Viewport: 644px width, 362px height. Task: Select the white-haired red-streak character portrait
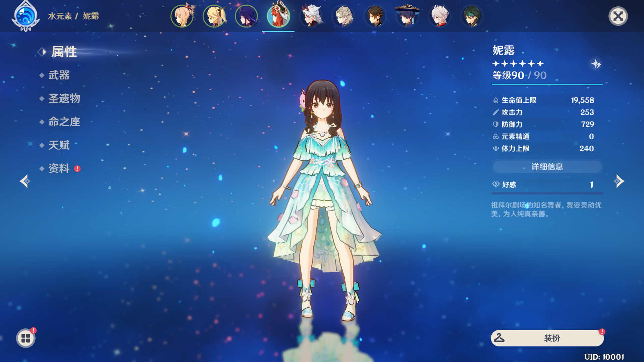point(440,16)
